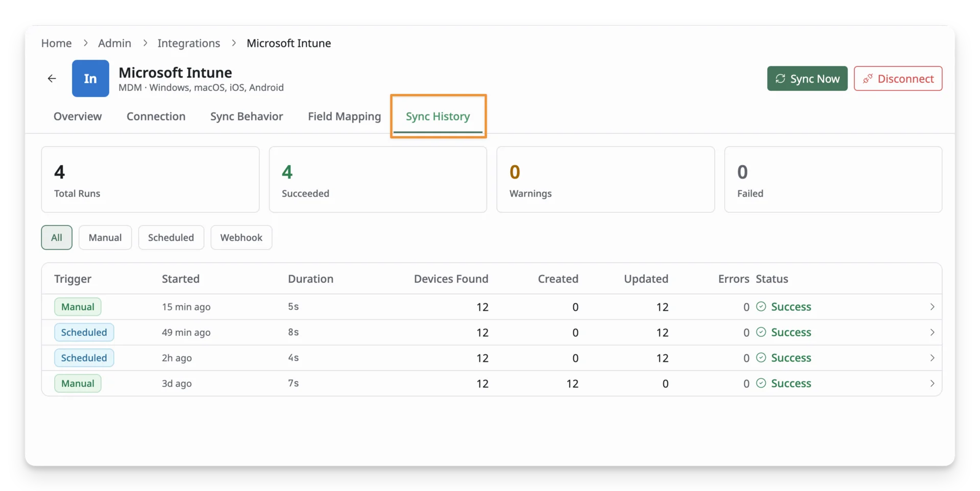Click the '7s' duration value

pyautogui.click(x=293, y=383)
